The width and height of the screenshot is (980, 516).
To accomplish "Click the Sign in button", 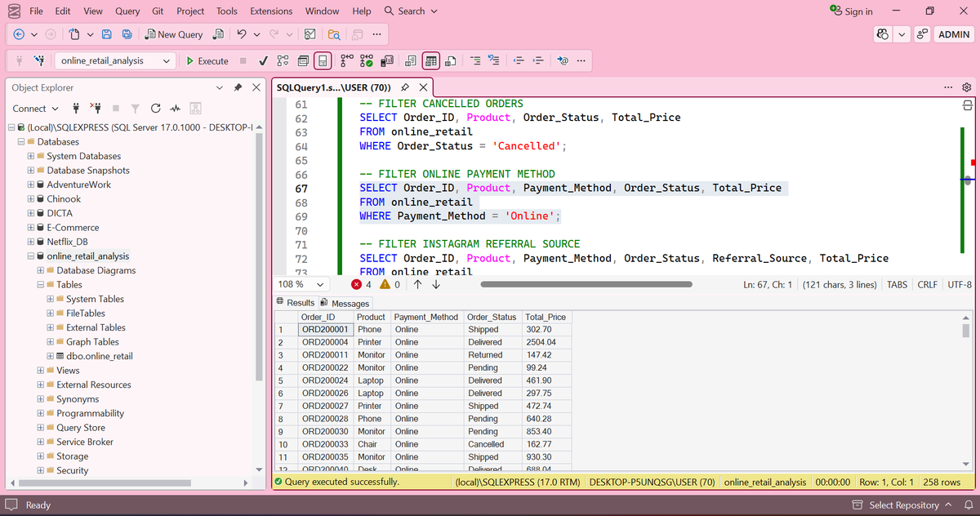I will [x=851, y=11].
